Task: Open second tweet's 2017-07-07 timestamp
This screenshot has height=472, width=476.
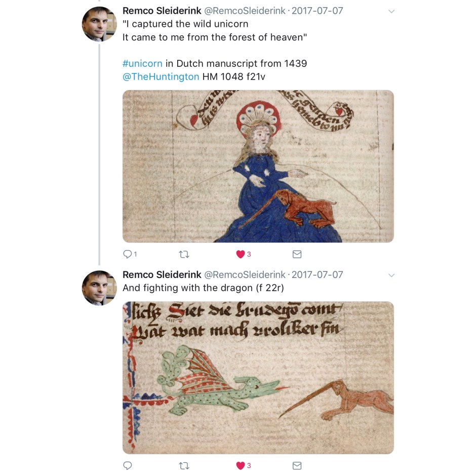Action: point(317,274)
